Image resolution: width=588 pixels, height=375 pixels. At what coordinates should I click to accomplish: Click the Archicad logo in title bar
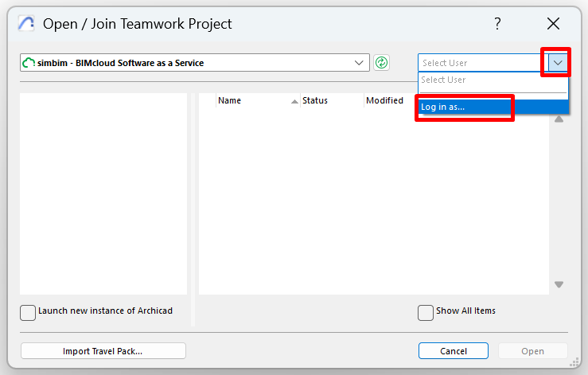coord(26,24)
